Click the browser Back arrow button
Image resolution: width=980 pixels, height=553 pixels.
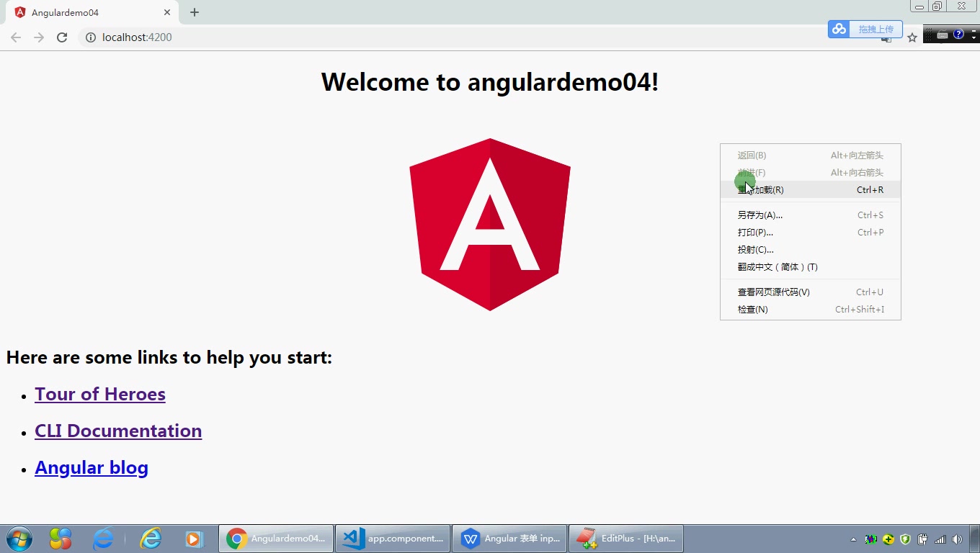(x=16, y=37)
